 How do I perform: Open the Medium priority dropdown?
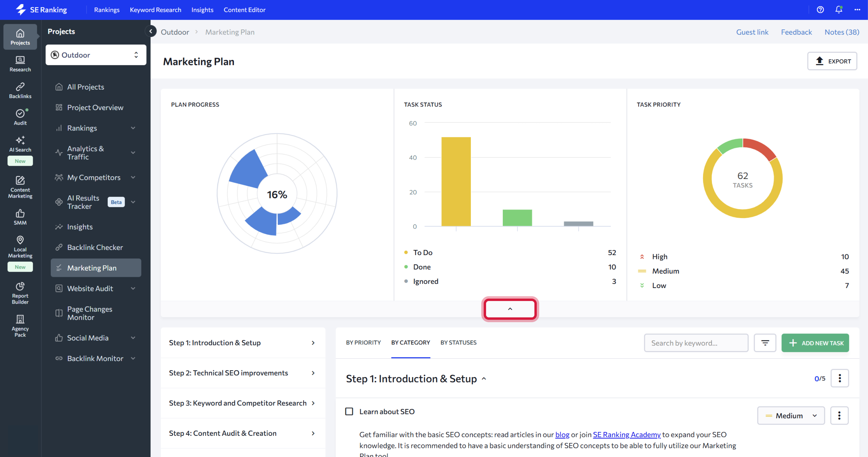pyautogui.click(x=790, y=416)
